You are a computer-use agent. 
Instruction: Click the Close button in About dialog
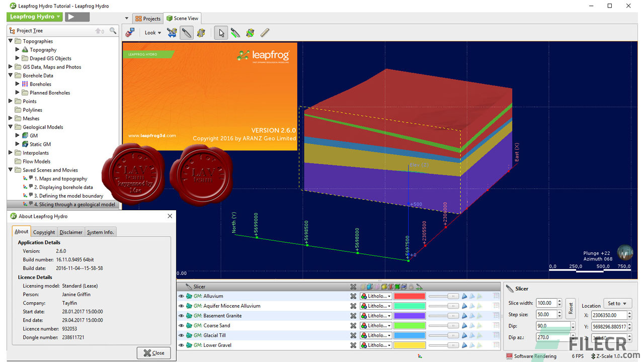153,352
